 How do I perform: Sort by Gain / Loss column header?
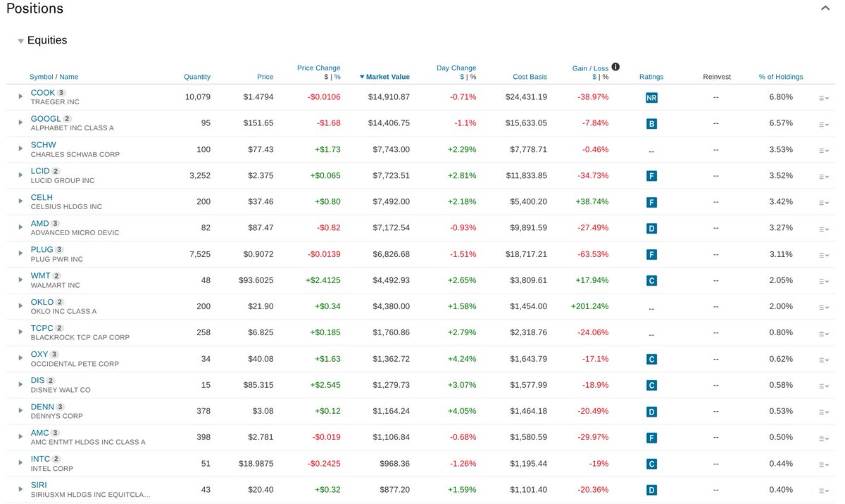click(590, 68)
